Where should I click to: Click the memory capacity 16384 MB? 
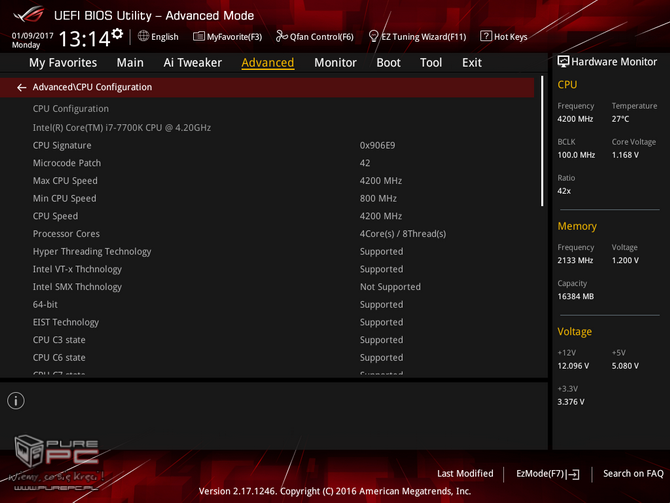tap(576, 296)
